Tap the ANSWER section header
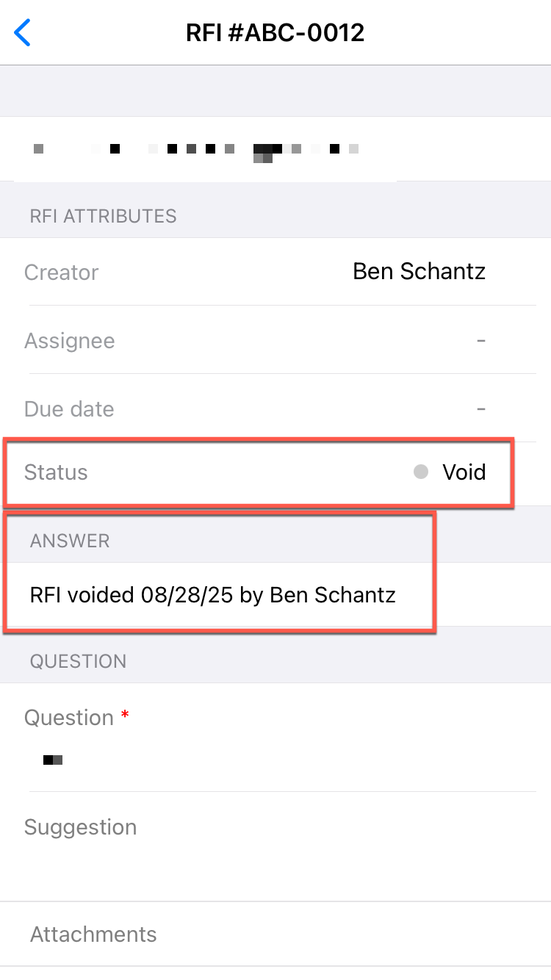Image resolution: width=551 pixels, height=980 pixels. pos(70,541)
